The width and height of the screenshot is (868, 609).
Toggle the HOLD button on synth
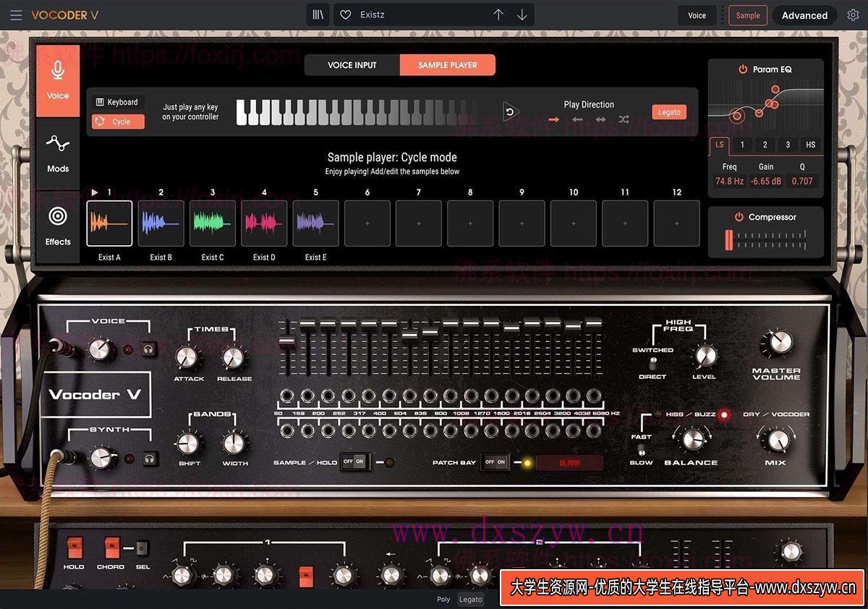pos(74,548)
